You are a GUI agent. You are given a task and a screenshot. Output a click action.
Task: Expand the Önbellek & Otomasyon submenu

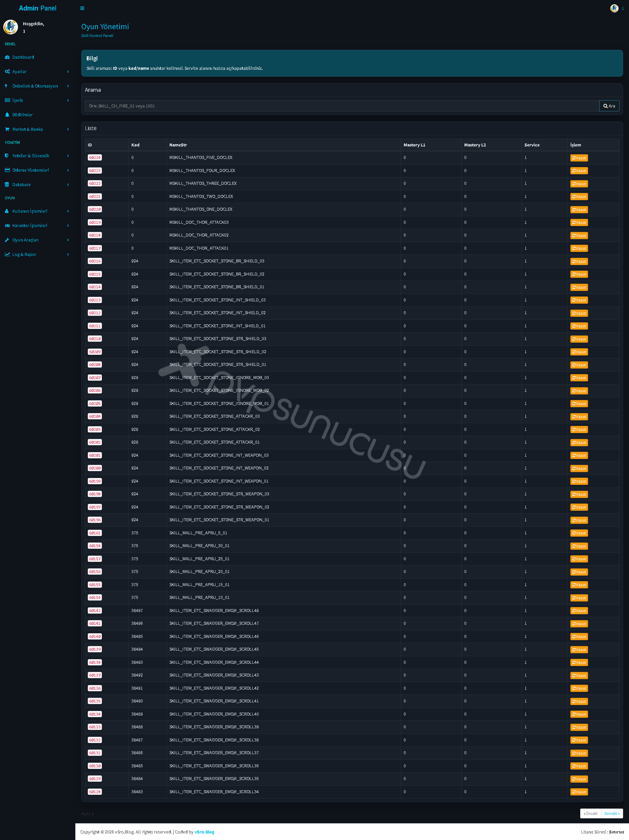[37, 86]
